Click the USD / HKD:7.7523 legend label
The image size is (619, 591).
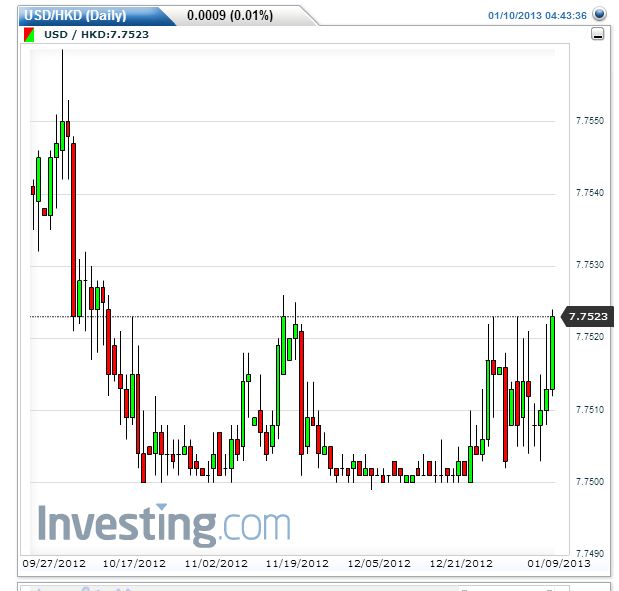click(96, 35)
